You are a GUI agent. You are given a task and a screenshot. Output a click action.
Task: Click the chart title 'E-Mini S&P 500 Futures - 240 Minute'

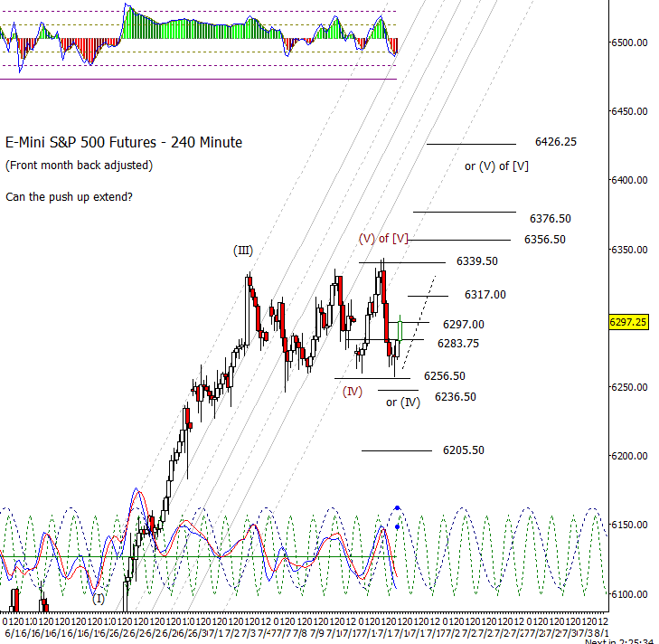pyautogui.click(x=124, y=143)
